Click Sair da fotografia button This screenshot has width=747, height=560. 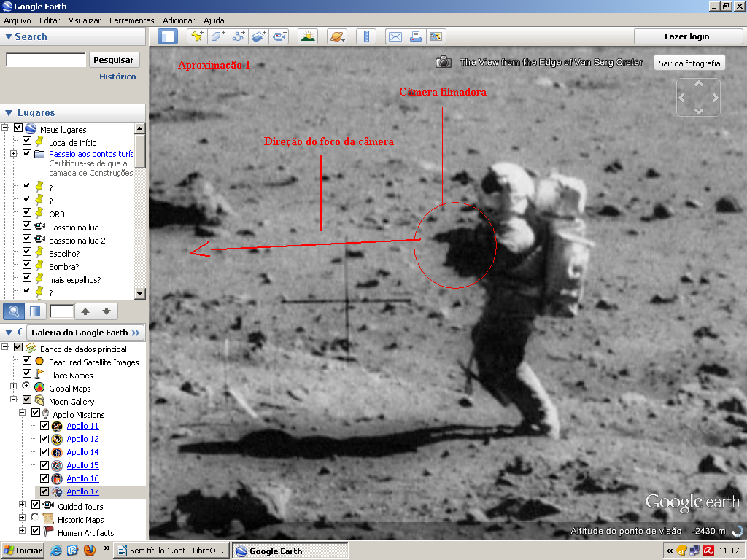pyautogui.click(x=689, y=63)
